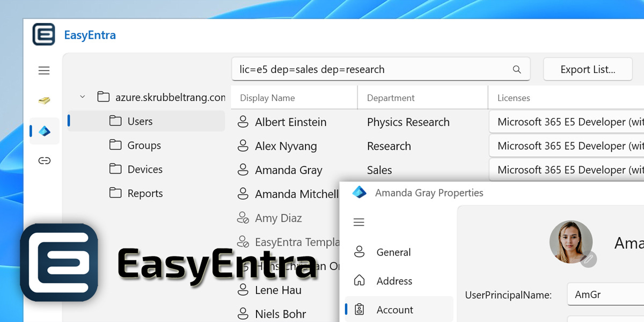Click the azure.skrubbeltrang domain name
This screenshot has height=322, width=644.
[x=170, y=97]
